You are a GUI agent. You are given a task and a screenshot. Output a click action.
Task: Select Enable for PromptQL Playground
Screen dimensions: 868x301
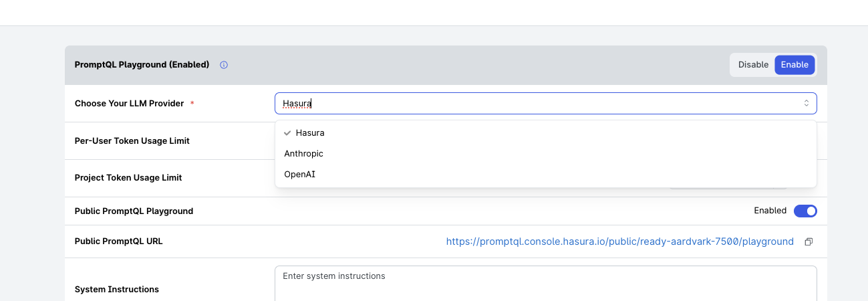tap(794, 65)
